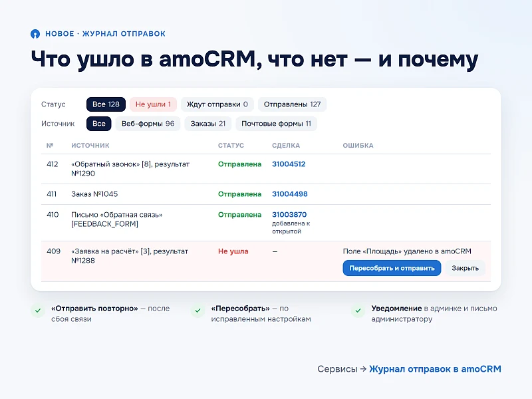The width and height of the screenshot is (532, 399).
Task: Click the Статус filter label
Action: (53, 104)
